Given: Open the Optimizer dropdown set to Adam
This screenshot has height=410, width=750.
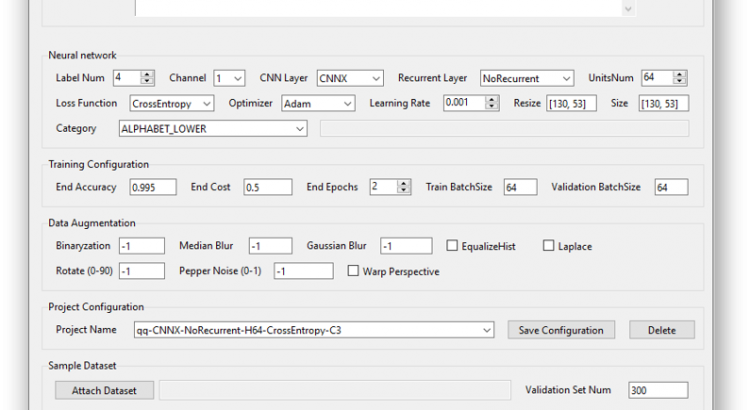Looking at the screenshot, I should (x=318, y=103).
